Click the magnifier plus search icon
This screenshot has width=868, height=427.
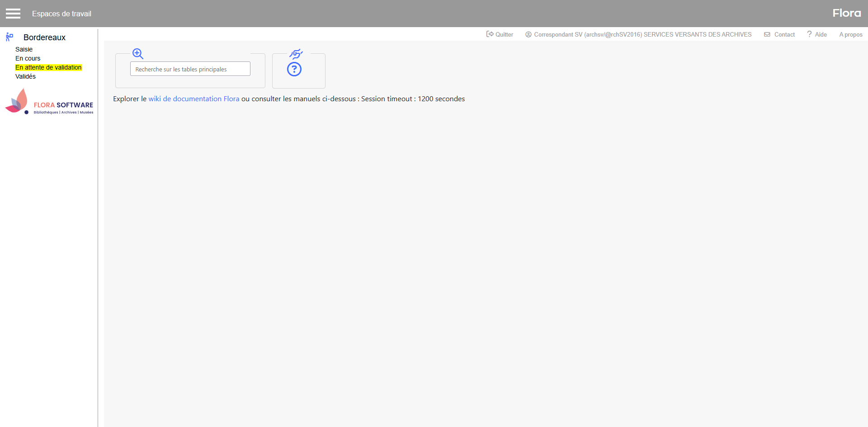[138, 54]
